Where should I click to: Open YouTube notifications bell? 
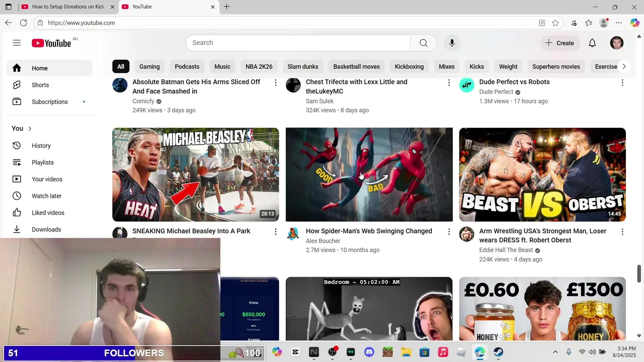coord(592,43)
